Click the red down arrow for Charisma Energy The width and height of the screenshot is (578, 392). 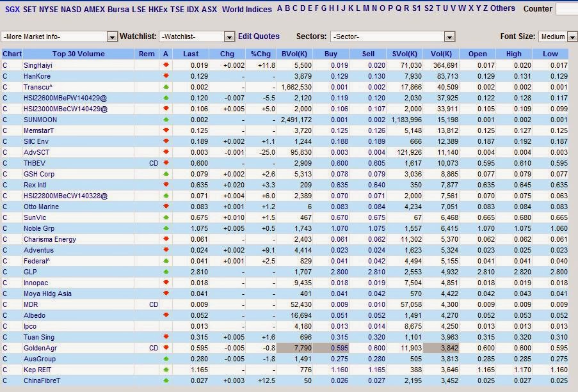[166, 239]
